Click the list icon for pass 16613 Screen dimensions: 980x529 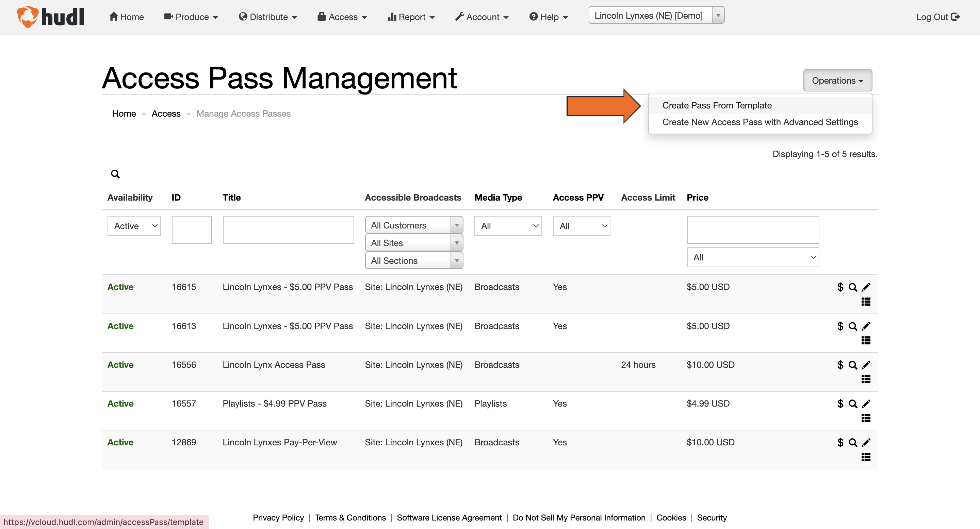[x=866, y=341]
